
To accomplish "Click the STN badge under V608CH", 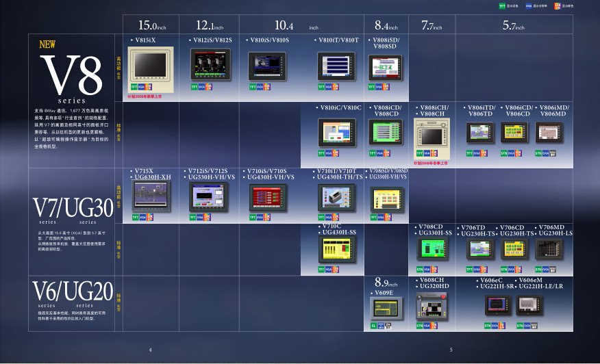I will point(420,326).
